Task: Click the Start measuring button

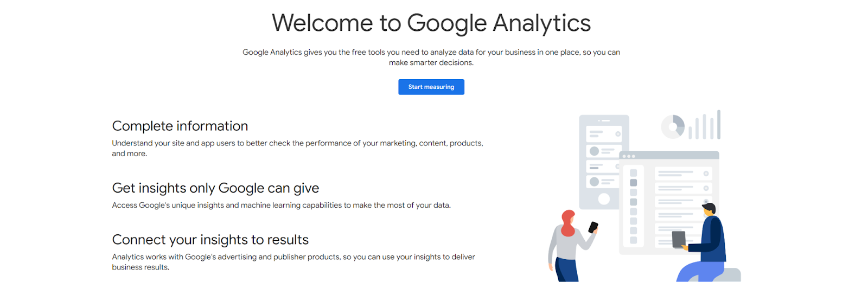Action: coord(431,87)
